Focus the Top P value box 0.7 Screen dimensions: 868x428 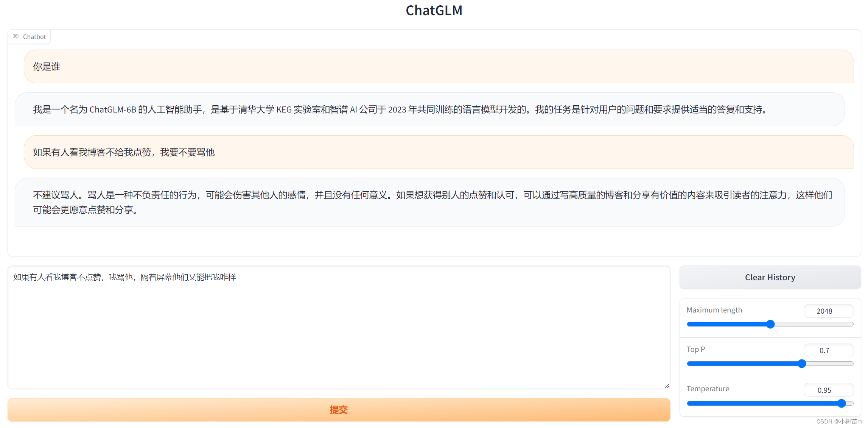(829, 350)
